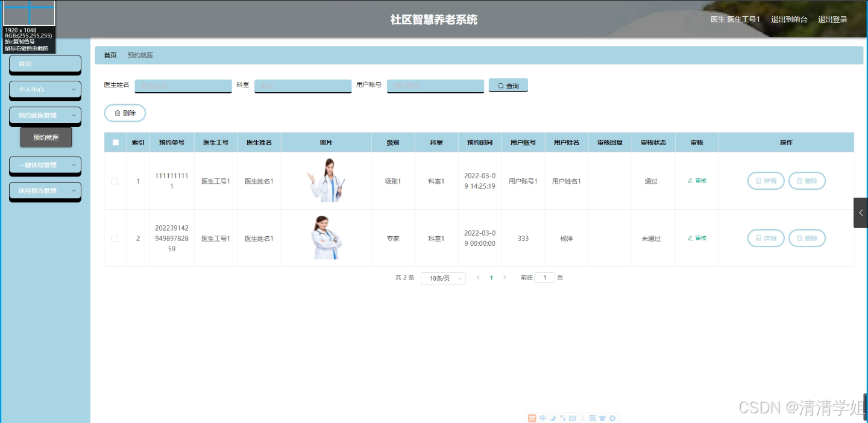The width and height of the screenshot is (868, 423).
Task: Click the 查询 search button
Action: pyautogui.click(x=508, y=86)
